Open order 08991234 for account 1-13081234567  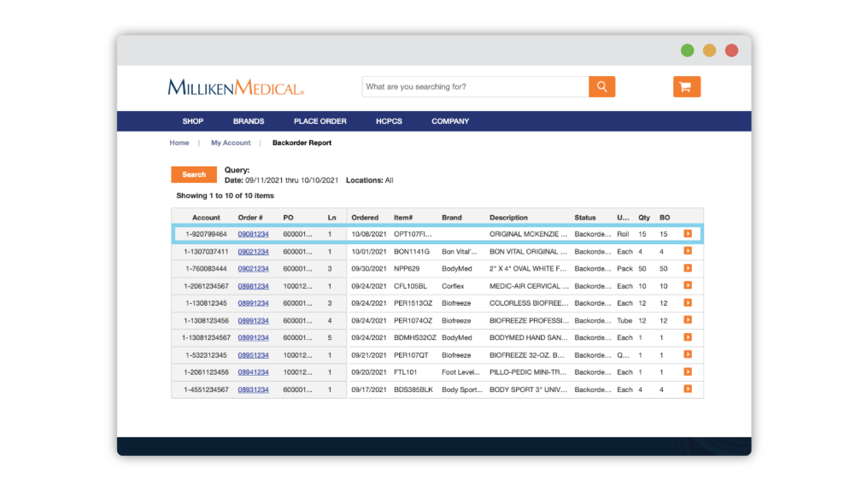click(x=253, y=337)
